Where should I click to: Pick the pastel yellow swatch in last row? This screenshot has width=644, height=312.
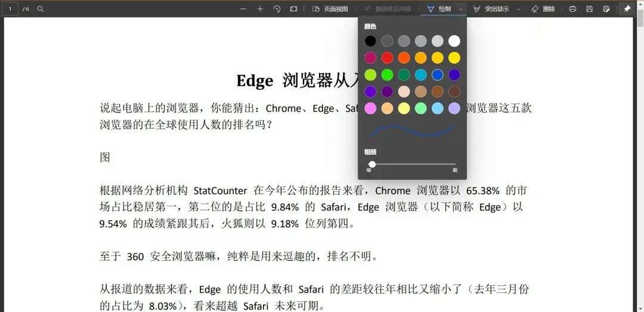coord(404,108)
